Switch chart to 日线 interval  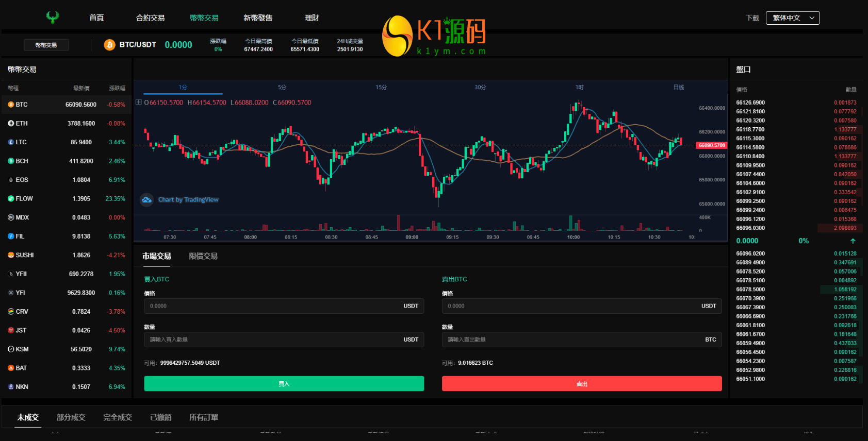[678, 88]
